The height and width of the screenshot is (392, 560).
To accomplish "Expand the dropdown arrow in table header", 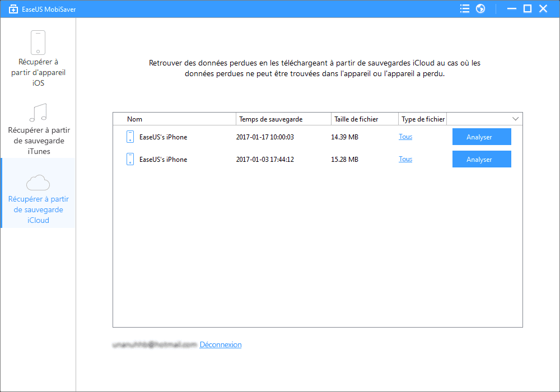I will [515, 119].
